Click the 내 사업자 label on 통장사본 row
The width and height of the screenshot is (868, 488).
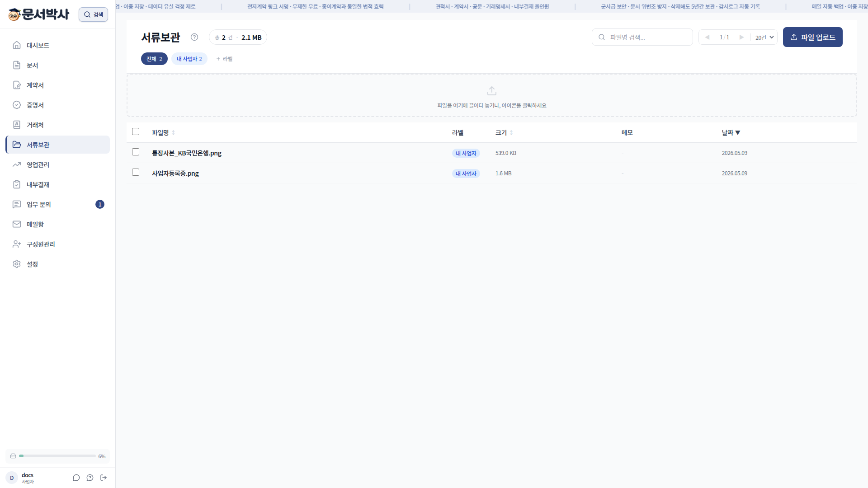[x=466, y=153]
